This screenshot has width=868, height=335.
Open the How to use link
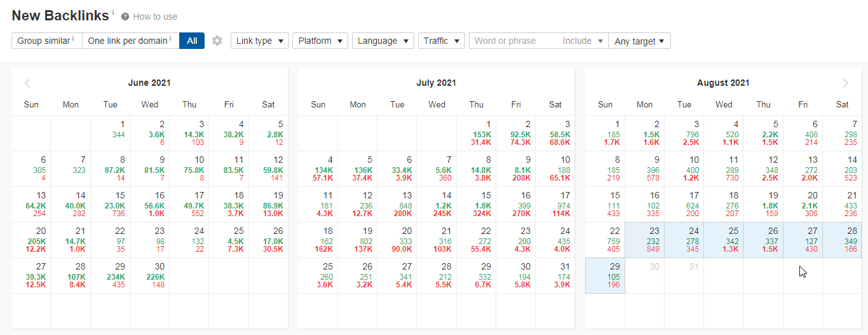[x=155, y=17]
